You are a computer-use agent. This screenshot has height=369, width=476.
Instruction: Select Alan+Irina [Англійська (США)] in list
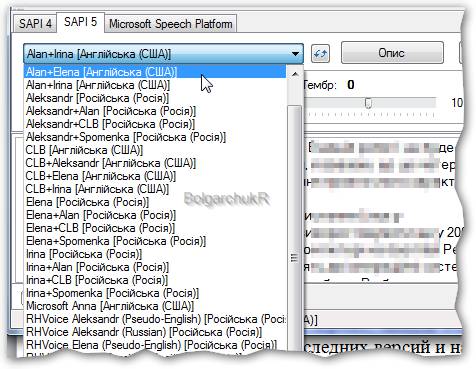click(155, 85)
